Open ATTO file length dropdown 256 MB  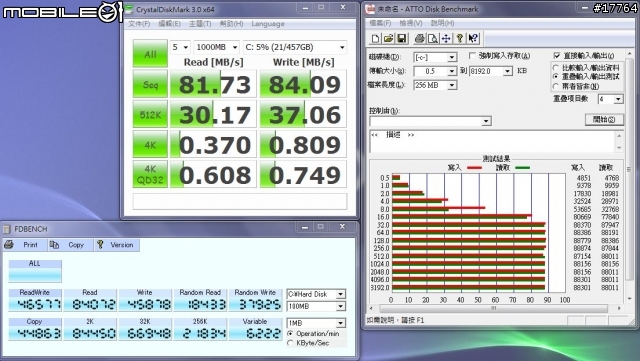pos(435,85)
